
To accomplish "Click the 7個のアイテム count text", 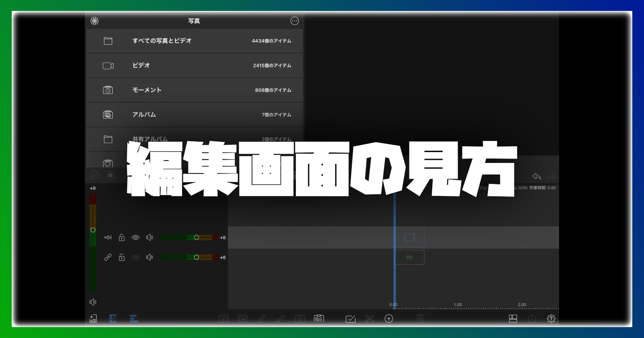I will (x=277, y=115).
